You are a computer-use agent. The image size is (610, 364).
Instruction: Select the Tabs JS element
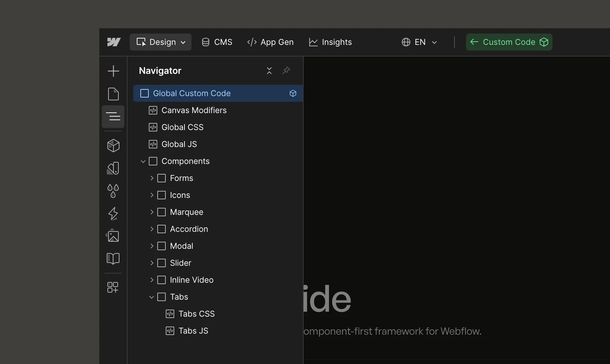[x=193, y=331]
